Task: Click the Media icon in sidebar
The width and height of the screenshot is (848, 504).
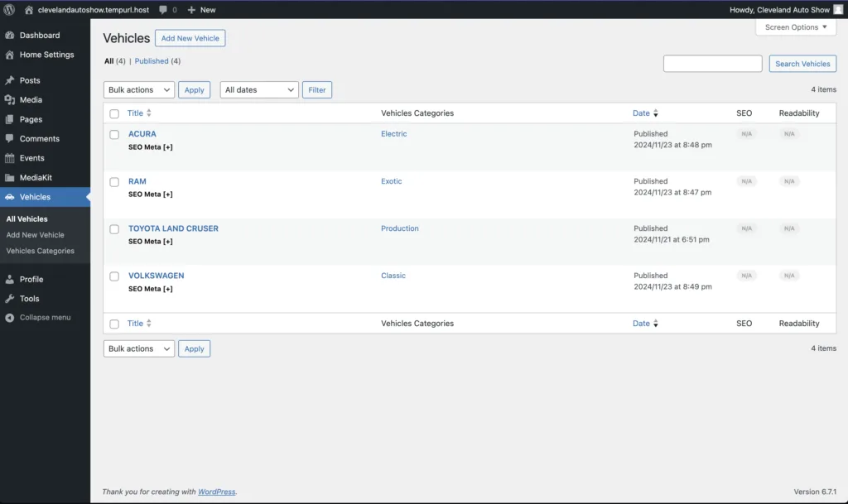Action: pyautogui.click(x=10, y=100)
